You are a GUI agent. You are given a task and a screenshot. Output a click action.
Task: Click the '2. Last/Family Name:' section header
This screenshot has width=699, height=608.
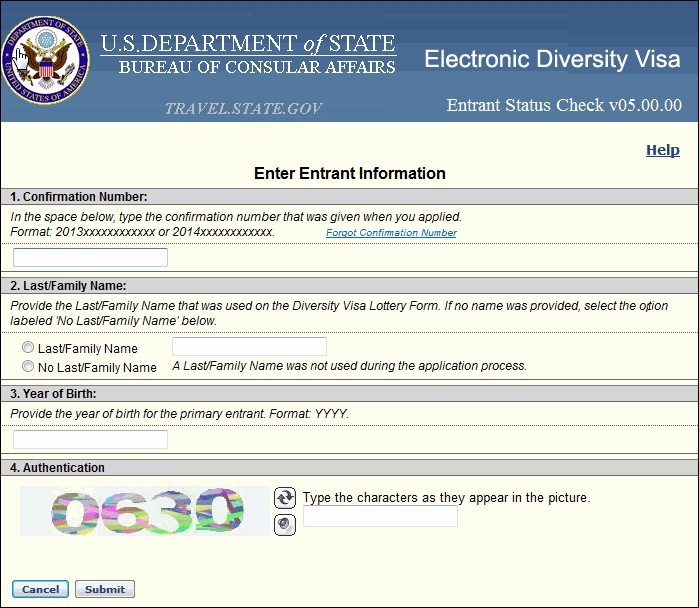350,286
